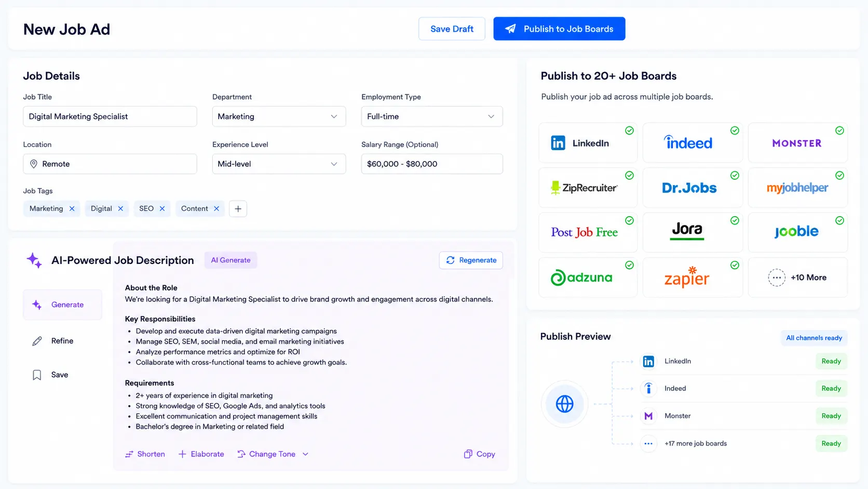The height and width of the screenshot is (489, 868).
Task: Click Ready status for LinkedIn
Action: point(831,361)
